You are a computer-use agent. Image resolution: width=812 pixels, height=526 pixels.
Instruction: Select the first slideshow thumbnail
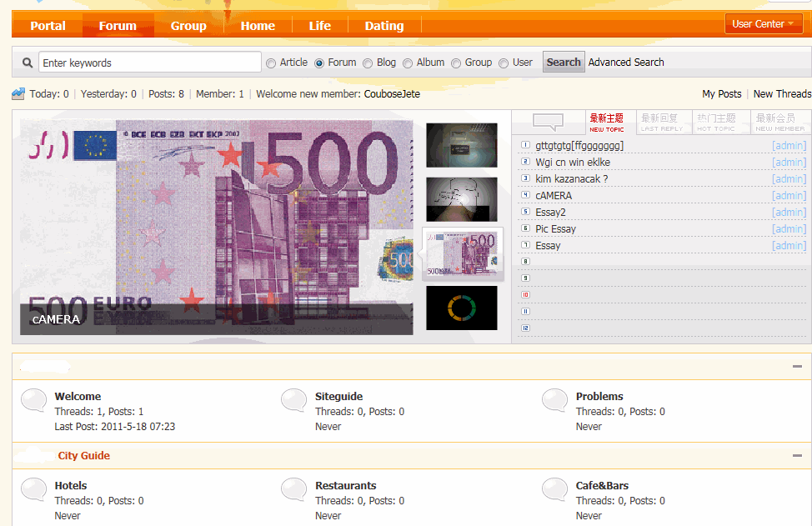coord(461,145)
